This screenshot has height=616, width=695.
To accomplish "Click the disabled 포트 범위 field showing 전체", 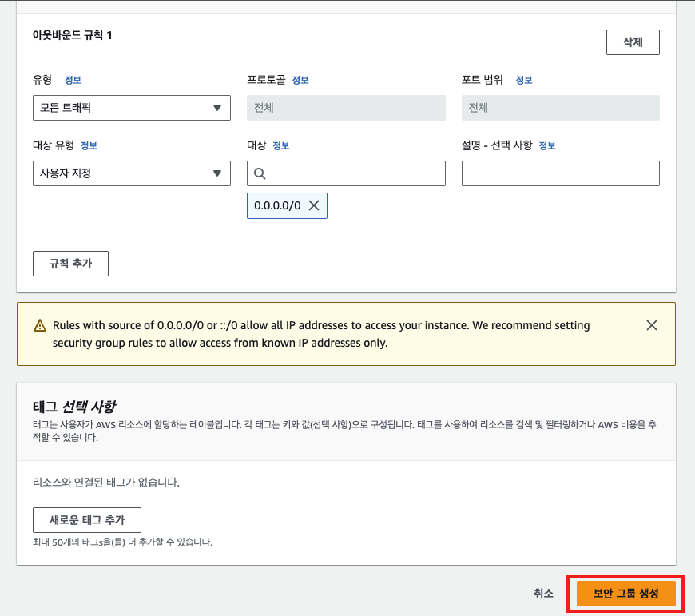I will [x=560, y=108].
